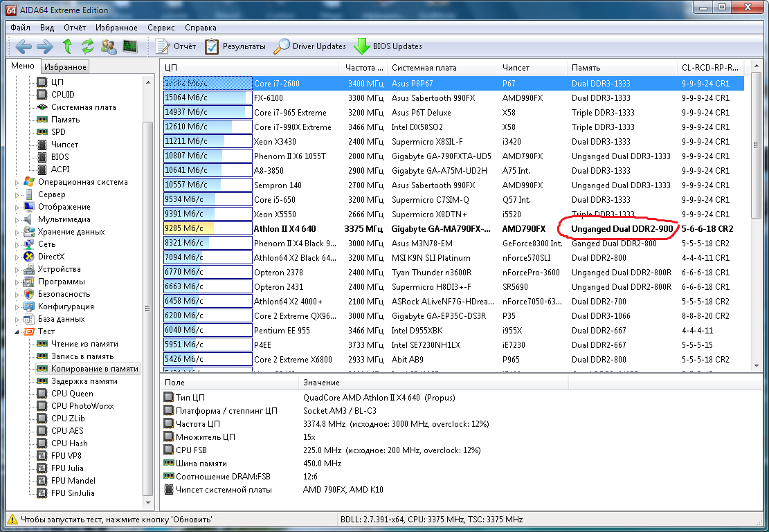Select the Athlon II X4 640 result row
This screenshot has height=532, width=769.
point(453,228)
